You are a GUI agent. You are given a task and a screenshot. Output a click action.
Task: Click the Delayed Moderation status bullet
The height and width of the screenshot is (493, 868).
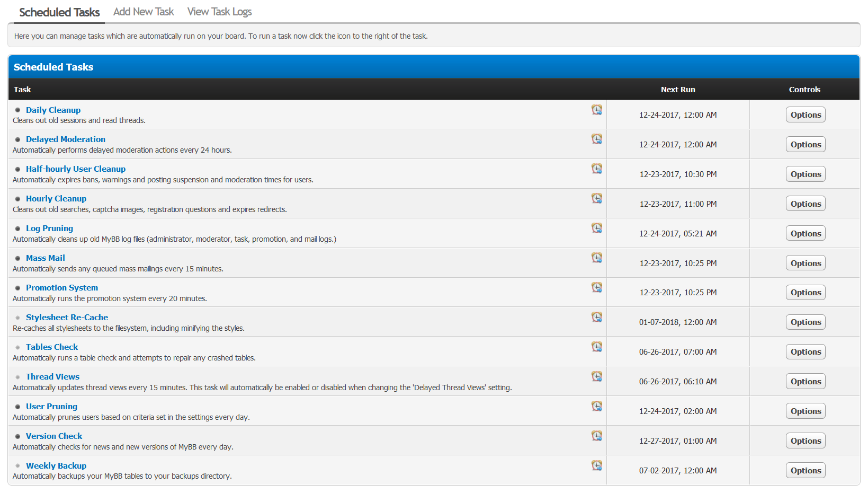17,139
